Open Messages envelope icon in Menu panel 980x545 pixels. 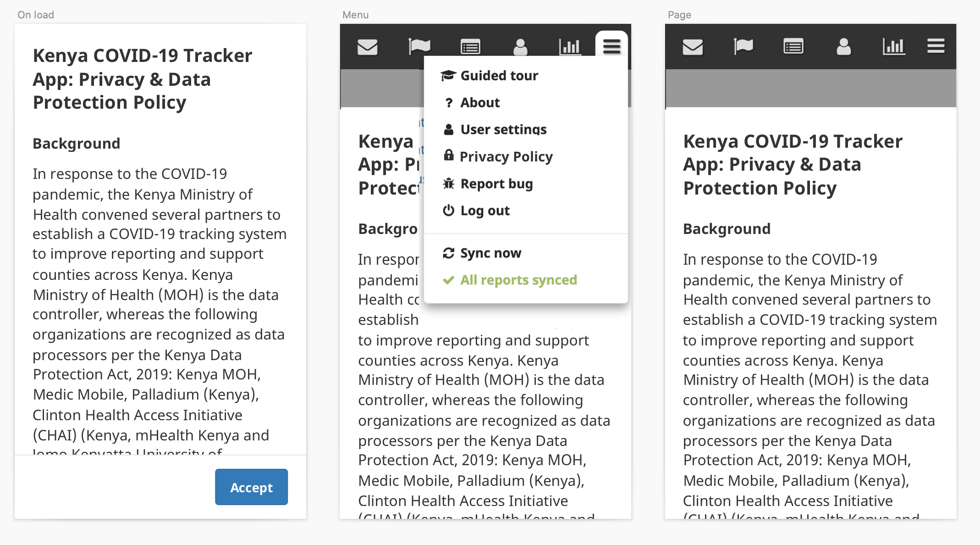[x=368, y=47]
